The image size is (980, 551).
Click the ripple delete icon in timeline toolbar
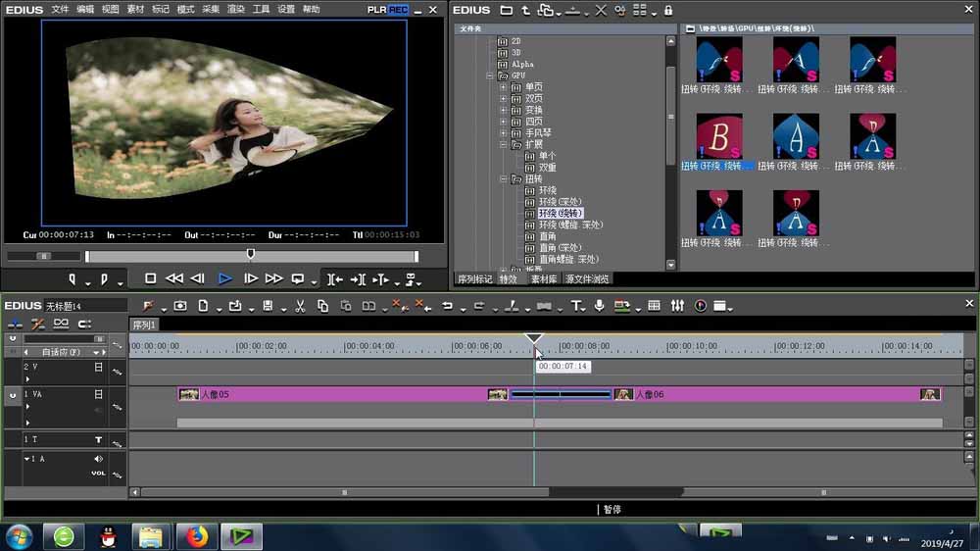(423, 305)
